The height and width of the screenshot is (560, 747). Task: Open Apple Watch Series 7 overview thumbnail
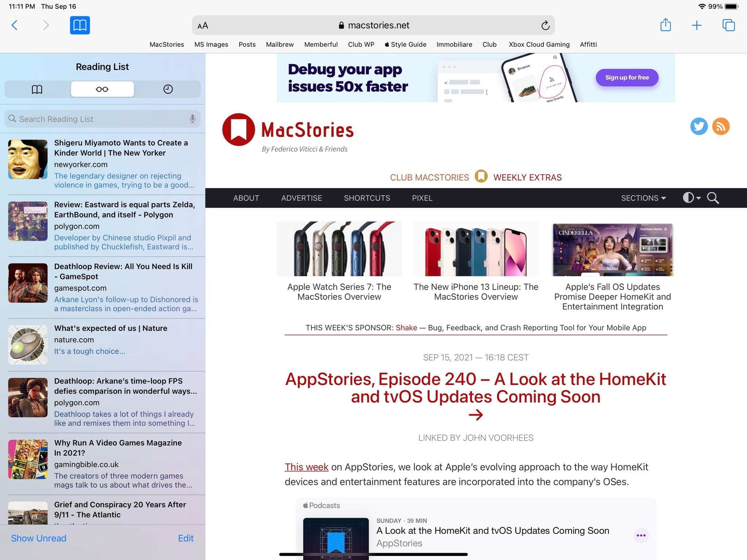(x=339, y=249)
